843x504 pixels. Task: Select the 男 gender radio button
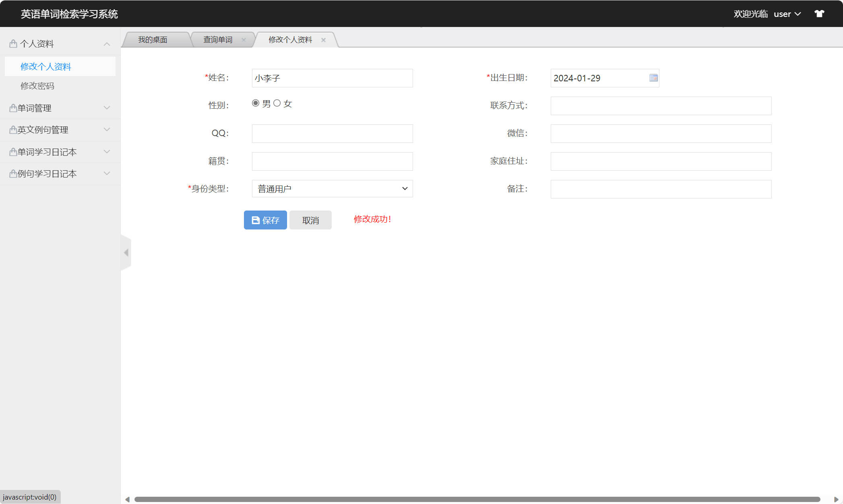256,103
